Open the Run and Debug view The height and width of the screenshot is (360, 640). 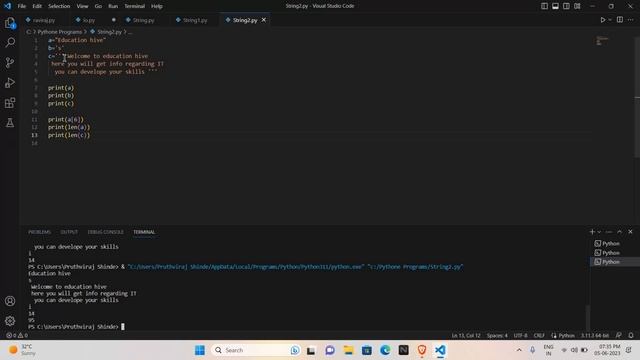point(10,82)
